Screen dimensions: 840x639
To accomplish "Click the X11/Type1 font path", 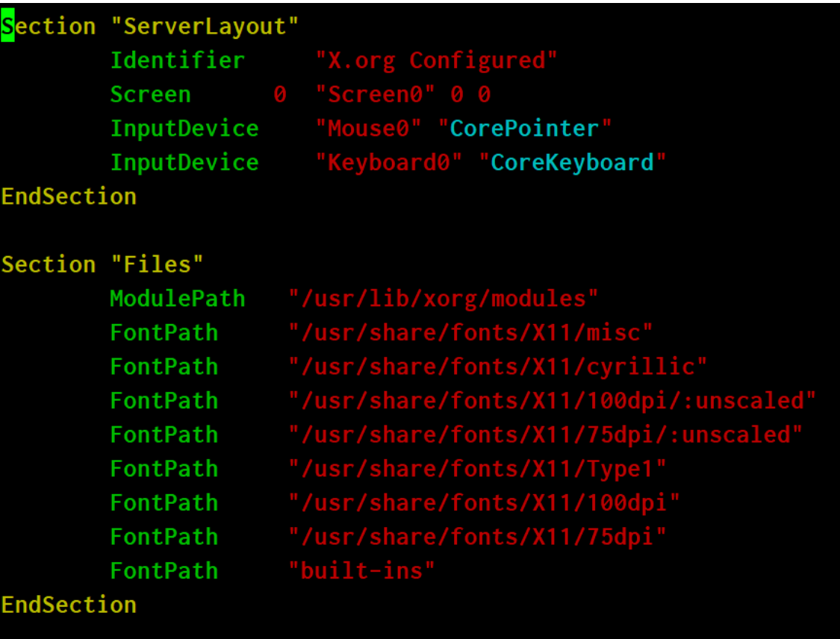I will tap(477, 470).
